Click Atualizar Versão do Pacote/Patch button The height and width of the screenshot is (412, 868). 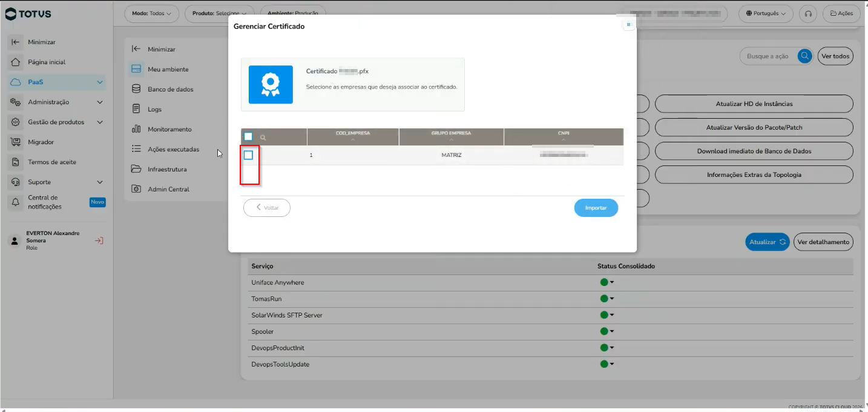click(754, 127)
